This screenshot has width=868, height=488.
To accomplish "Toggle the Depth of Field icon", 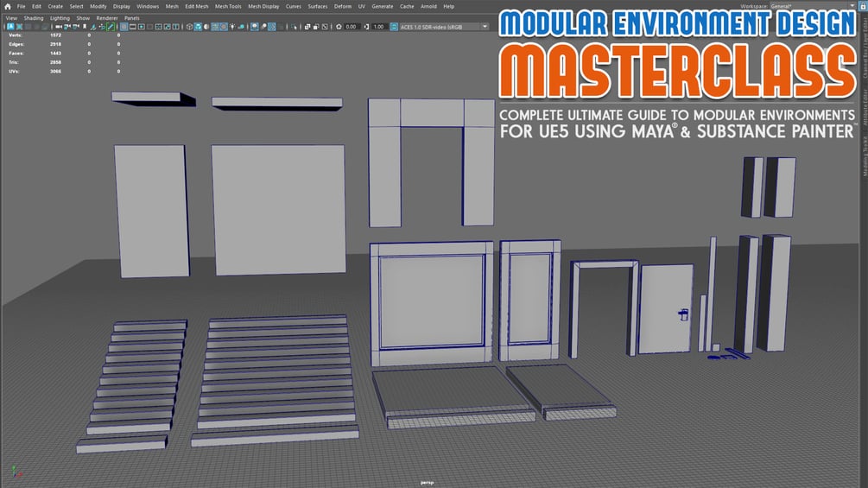I will (281, 27).
